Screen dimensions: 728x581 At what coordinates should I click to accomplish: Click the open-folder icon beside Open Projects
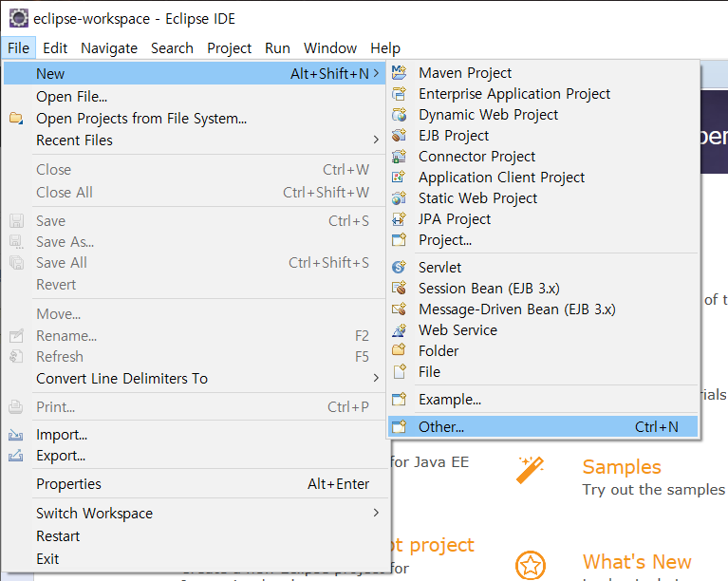coord(16,119)
